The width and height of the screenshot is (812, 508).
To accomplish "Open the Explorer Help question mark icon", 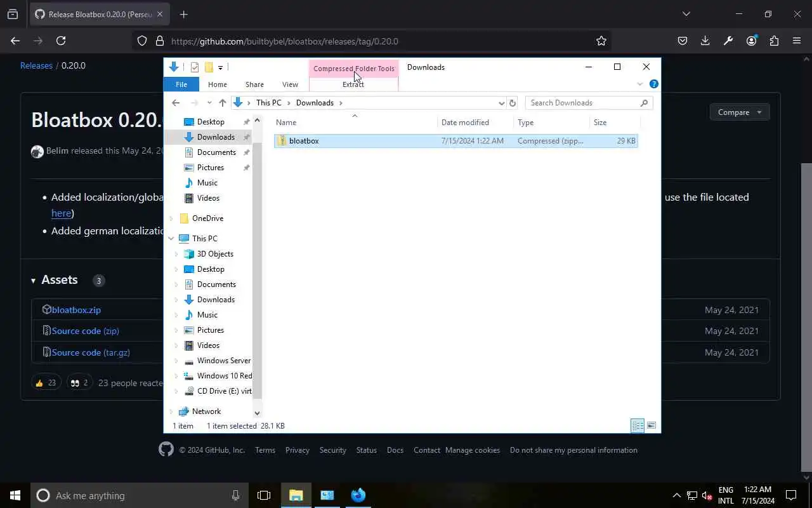I will click(653, 84).
